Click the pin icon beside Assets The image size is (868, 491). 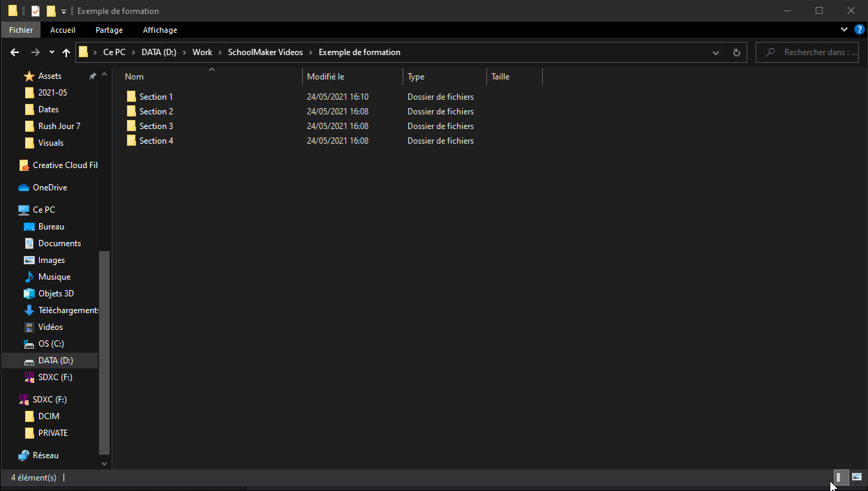click(x=92, y=76)
